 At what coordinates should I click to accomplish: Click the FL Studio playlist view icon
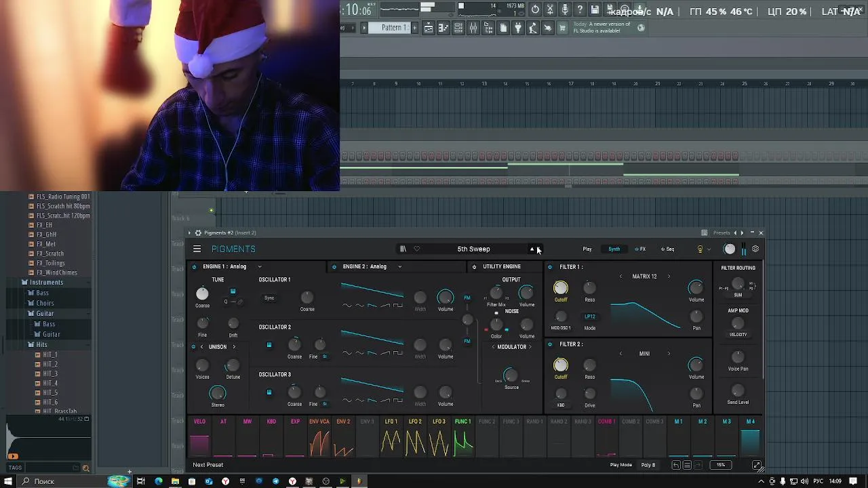(429, 28)
